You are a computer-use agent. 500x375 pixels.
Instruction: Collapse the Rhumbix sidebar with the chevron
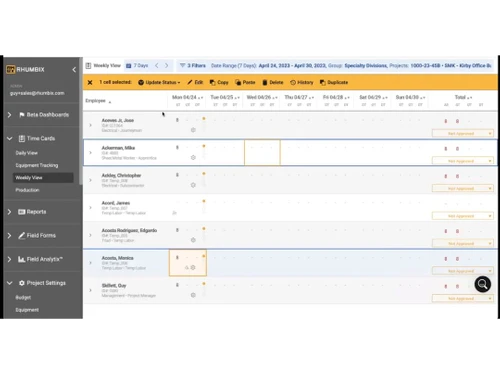pos(74,69)
